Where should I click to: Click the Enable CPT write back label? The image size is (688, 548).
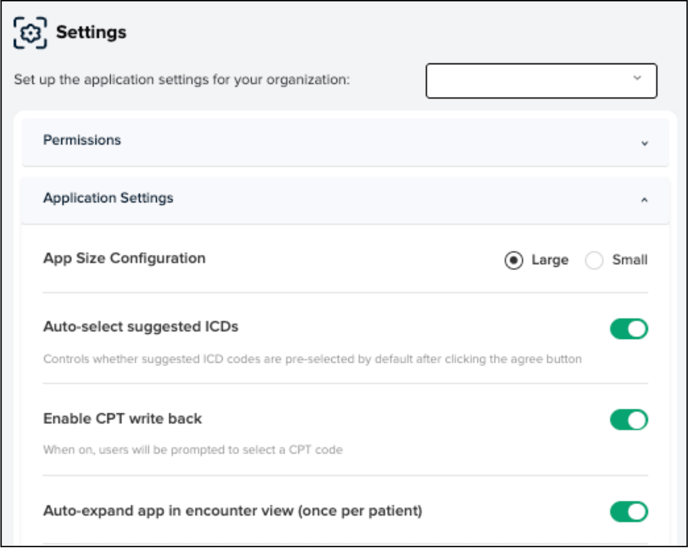point(123,418)
